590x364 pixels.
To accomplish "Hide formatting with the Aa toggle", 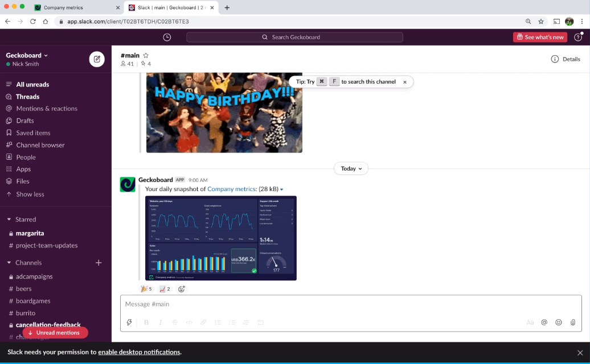I will (x=530, y=322).
